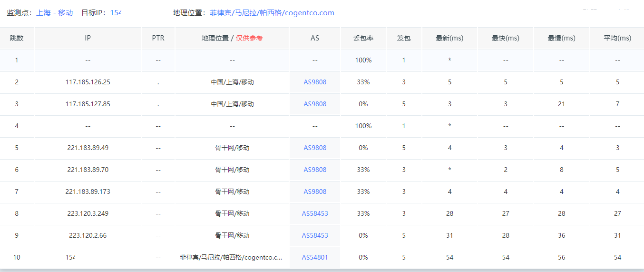Select IP cell 117.185.126.25
644x272 pixels.
88,82
